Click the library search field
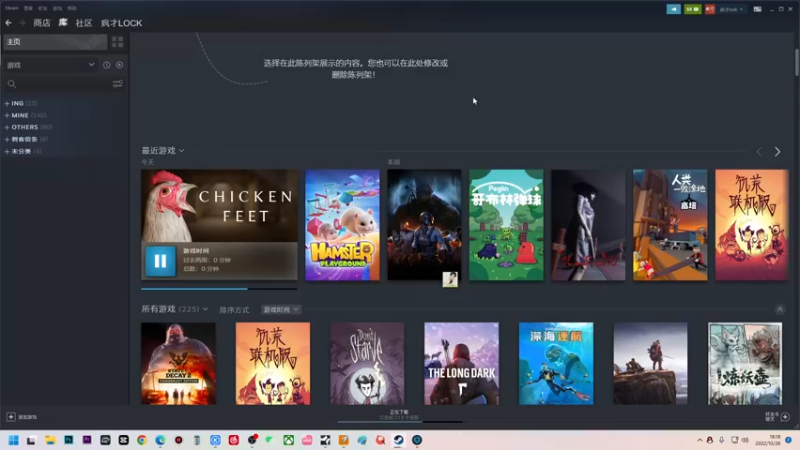Image resolution: width=800 pixels, height=450 pixels. click(57, 84)
